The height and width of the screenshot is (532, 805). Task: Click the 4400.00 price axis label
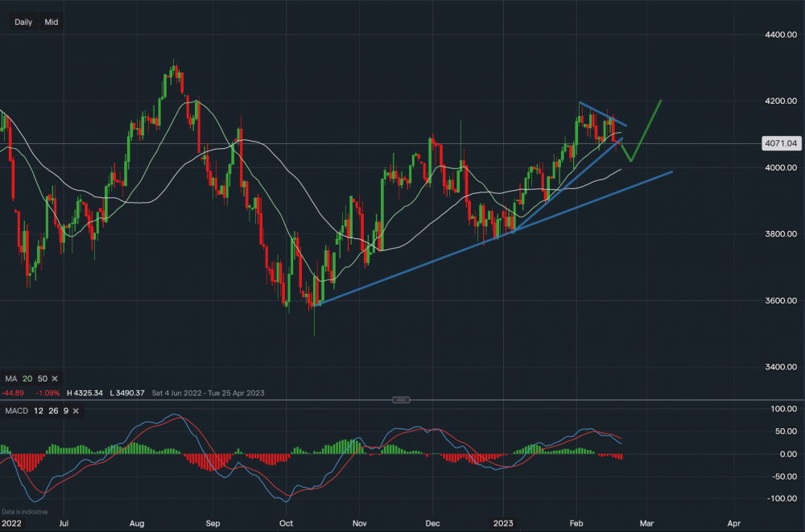tap(780, 35)
